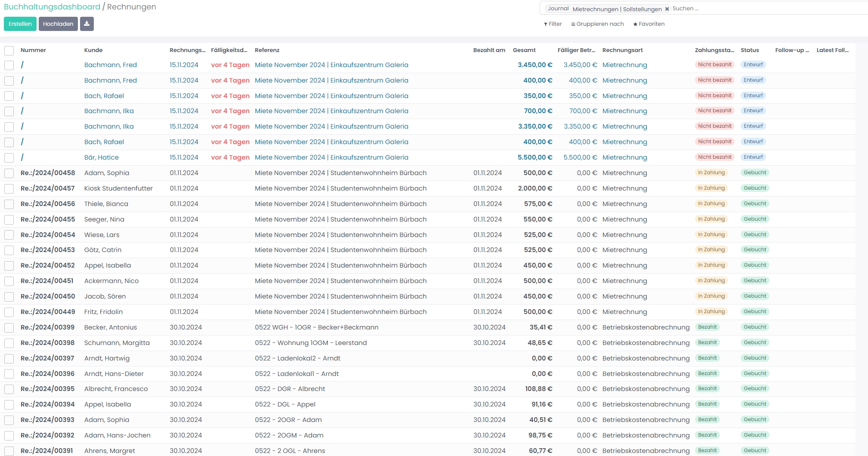Viewport: 868px width, 456px height.
Task: Open the Filter funnel menu
Action: pyautogui.click(x=553, y=24)
